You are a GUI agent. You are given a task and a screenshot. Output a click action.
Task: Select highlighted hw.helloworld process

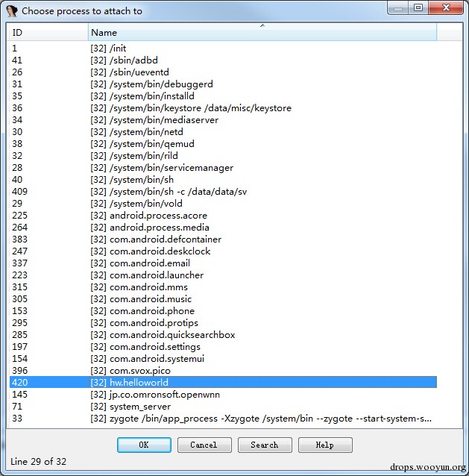click(223, 383)
